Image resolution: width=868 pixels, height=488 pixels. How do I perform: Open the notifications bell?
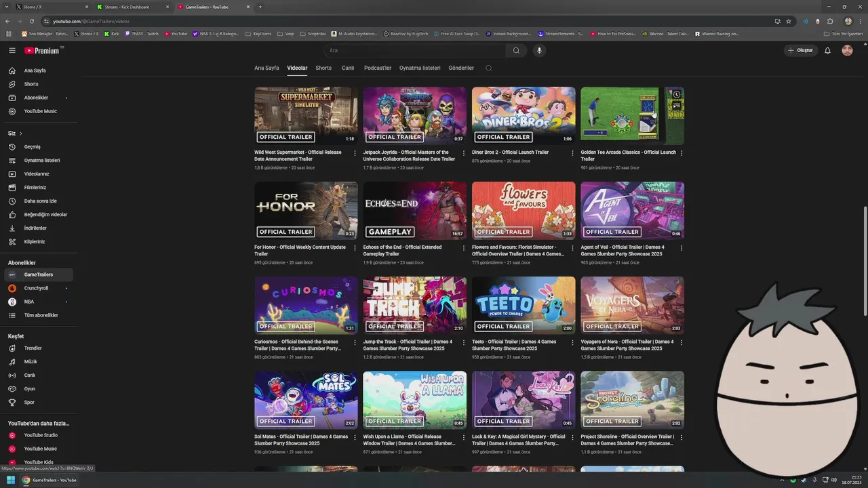click(827, 50)
